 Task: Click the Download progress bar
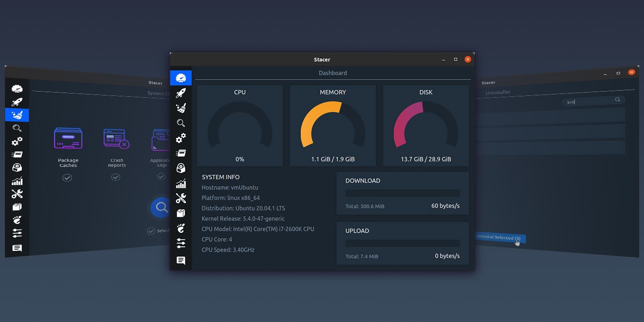click(402, 193)
